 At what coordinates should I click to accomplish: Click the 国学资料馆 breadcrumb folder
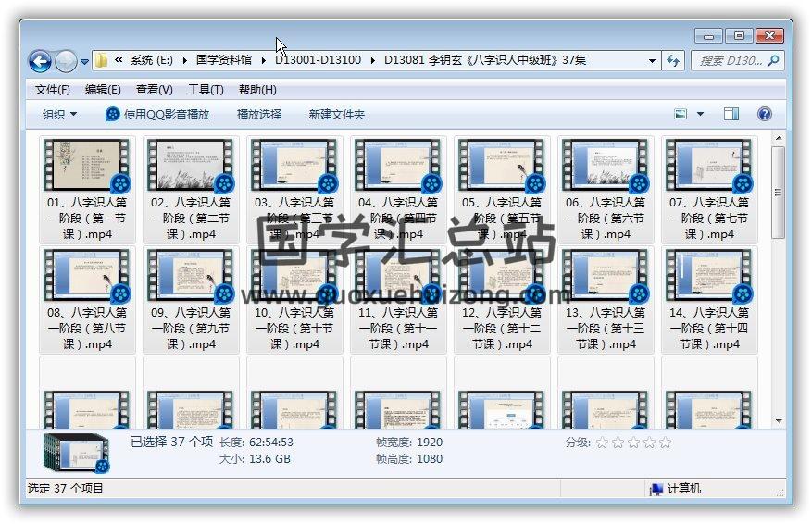(224, 61)
